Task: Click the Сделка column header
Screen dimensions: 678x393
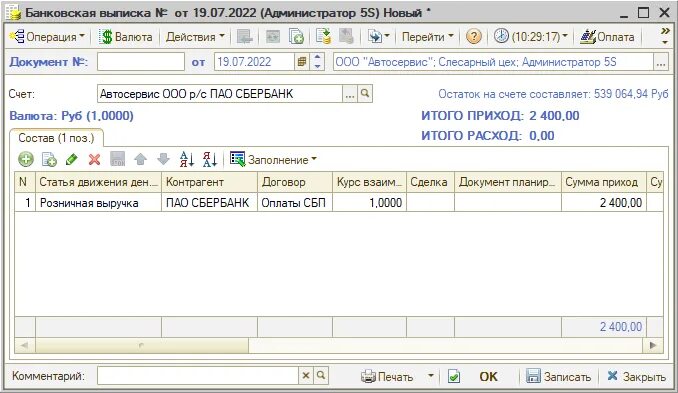Action: (x=431, y=182)
